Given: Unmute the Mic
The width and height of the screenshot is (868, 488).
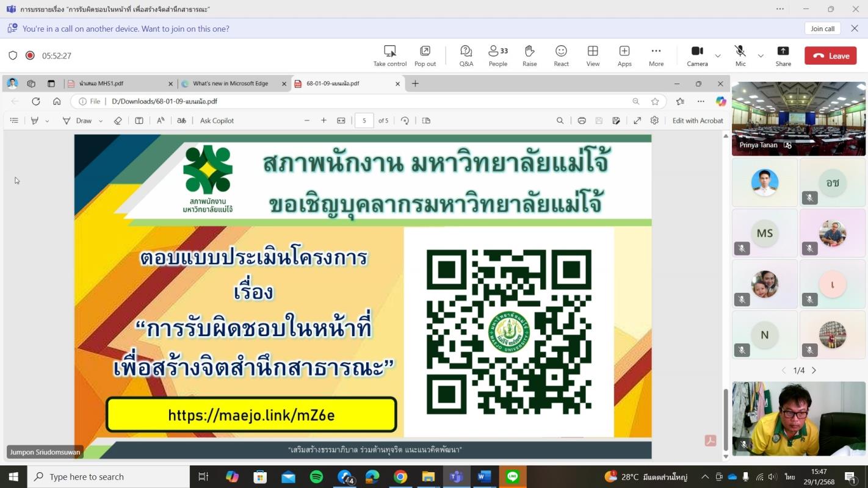Looking at the screenshot, I should click(x=740, y=56).
